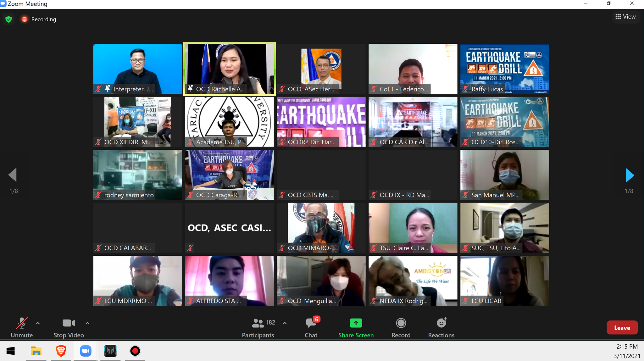The image size is (644, 361).
Task: Select the OCD XII DIR. video tile
Action: point(137,122)
